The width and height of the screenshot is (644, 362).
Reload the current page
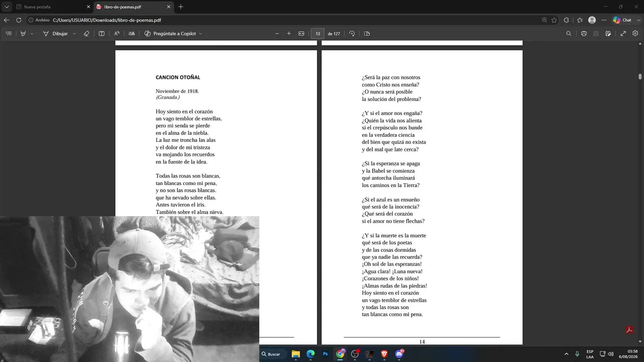(19, 20)
